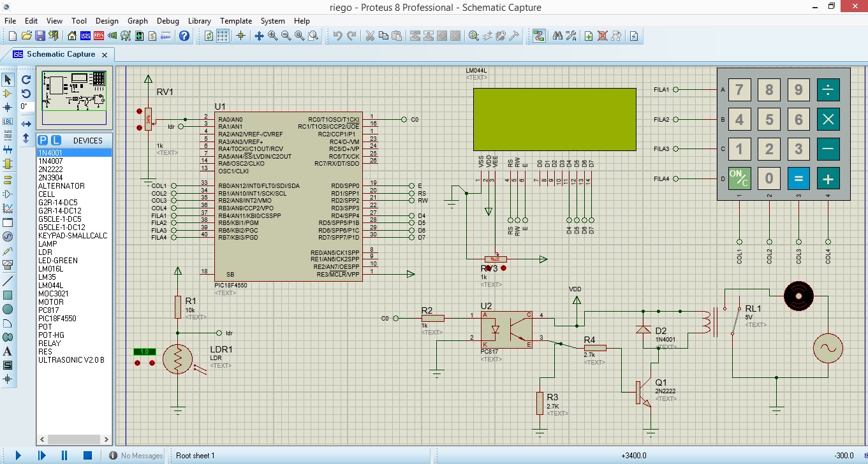Open a project using the folder icon

pos(26,36)
